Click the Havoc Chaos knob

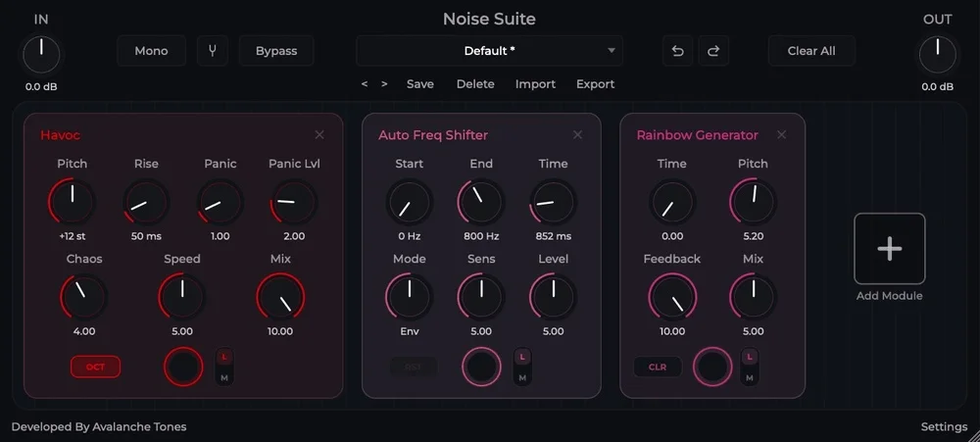[x=83, y=296]
